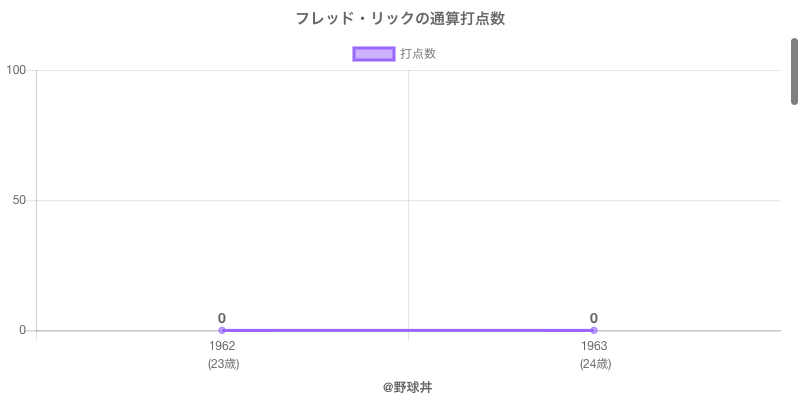Click the 100 y-axis tick label

click(16, 70)
